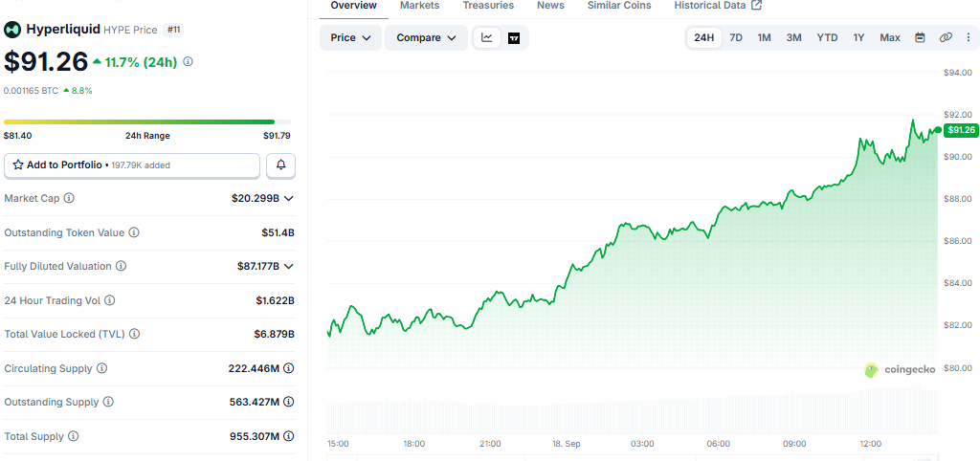Click the $51.4B outstanding token value
Image resolution: width=980 pixels, height=461 pixels.
[x=278, y=232]
